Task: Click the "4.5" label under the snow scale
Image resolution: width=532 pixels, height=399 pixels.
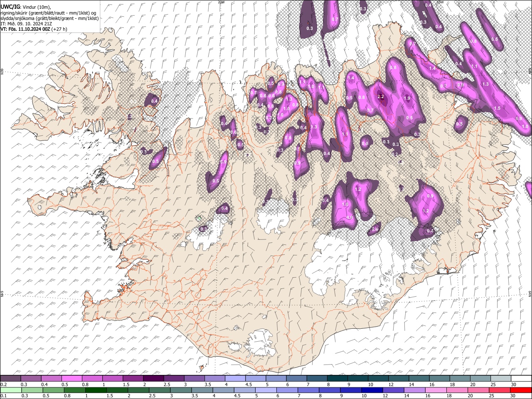Action: point(249,384)
